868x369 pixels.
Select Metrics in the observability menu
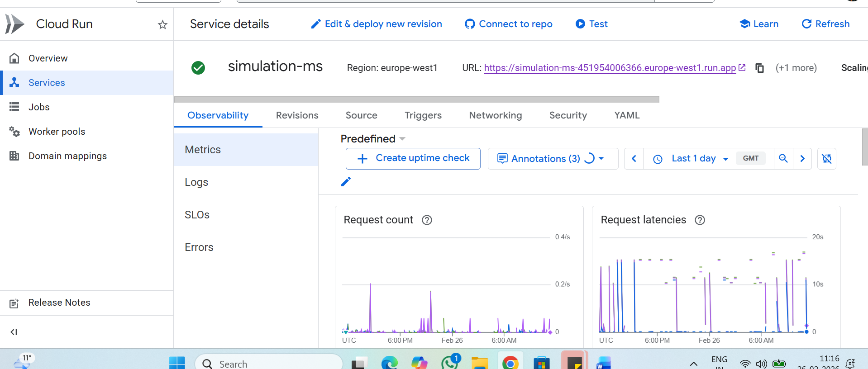[246, 150]
